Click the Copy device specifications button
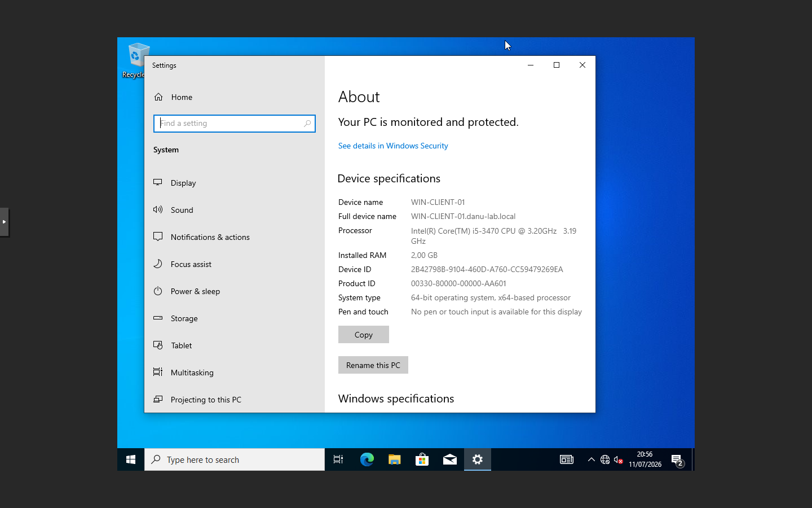This screenshot has width=812, height=508. 364,335
